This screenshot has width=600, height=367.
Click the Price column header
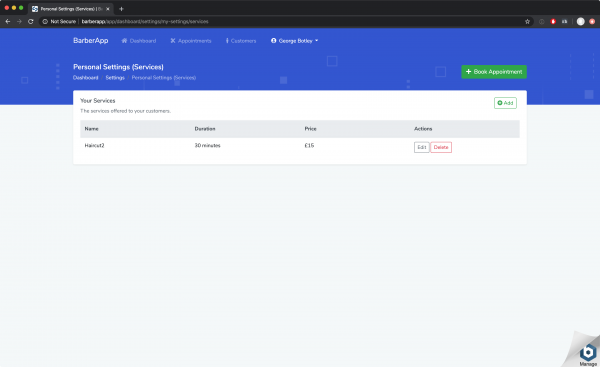[x=310, y=129]
